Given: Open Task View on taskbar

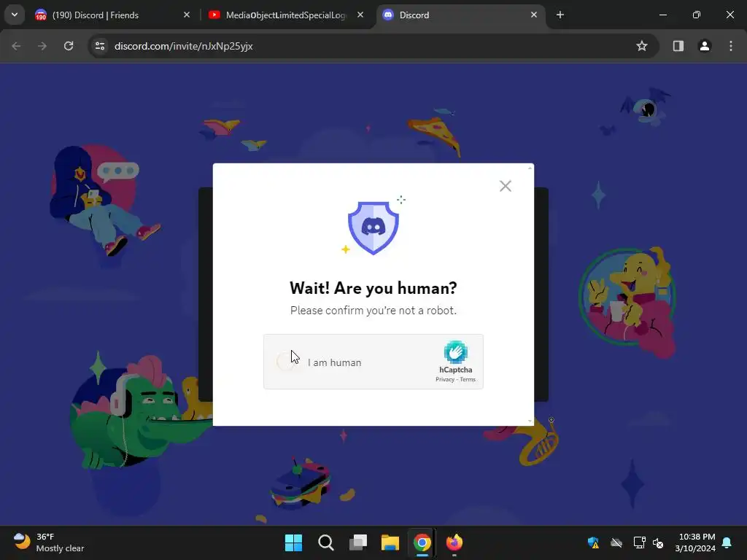Looking at the screenshot, I should pos(357,542).
